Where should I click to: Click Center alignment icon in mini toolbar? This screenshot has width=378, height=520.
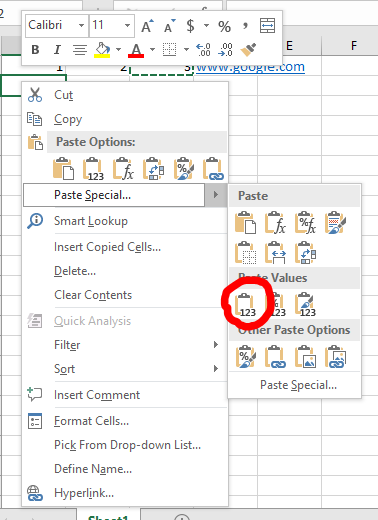[80, 50]
